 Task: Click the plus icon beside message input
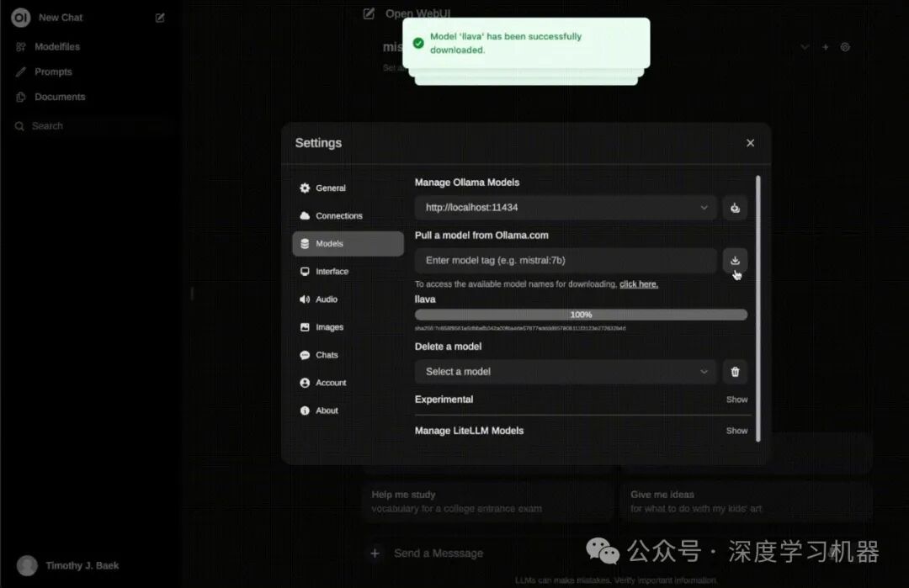(x=375, y=554)
